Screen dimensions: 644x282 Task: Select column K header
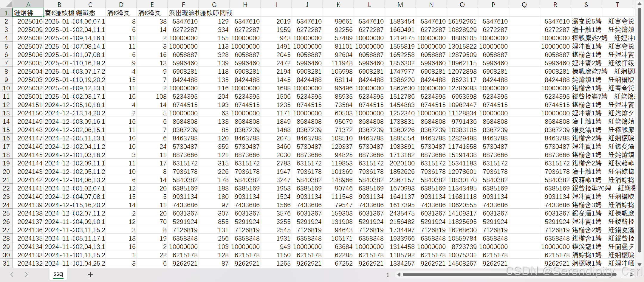click(x=338, y=4)
